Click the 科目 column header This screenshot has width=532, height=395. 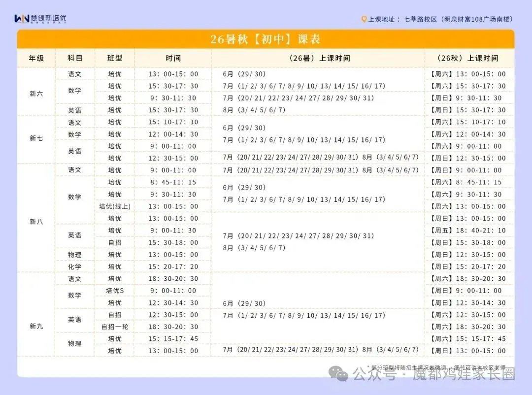[75, 58]
